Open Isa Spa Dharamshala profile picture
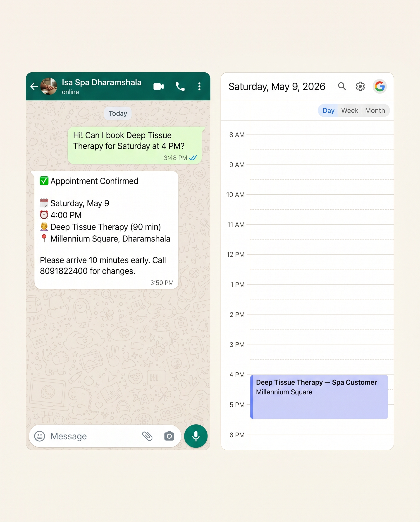 49,86
